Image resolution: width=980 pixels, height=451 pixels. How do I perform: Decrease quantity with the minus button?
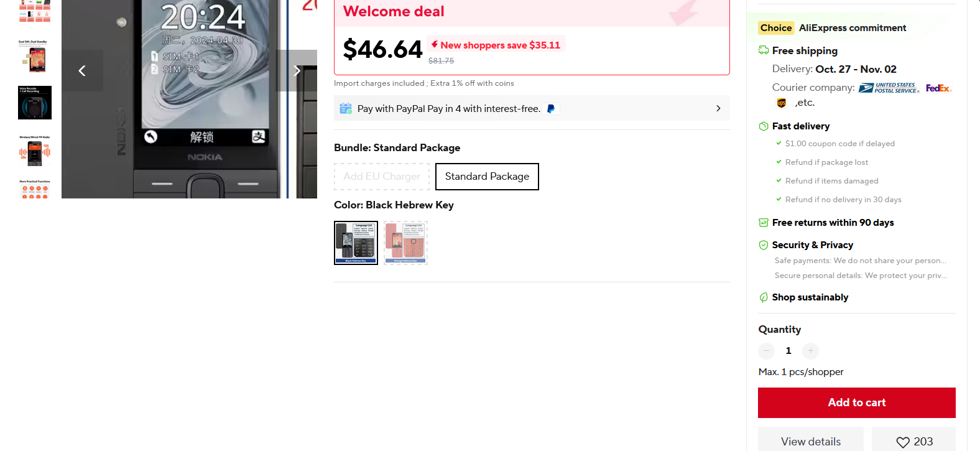(x=767, y=351)
